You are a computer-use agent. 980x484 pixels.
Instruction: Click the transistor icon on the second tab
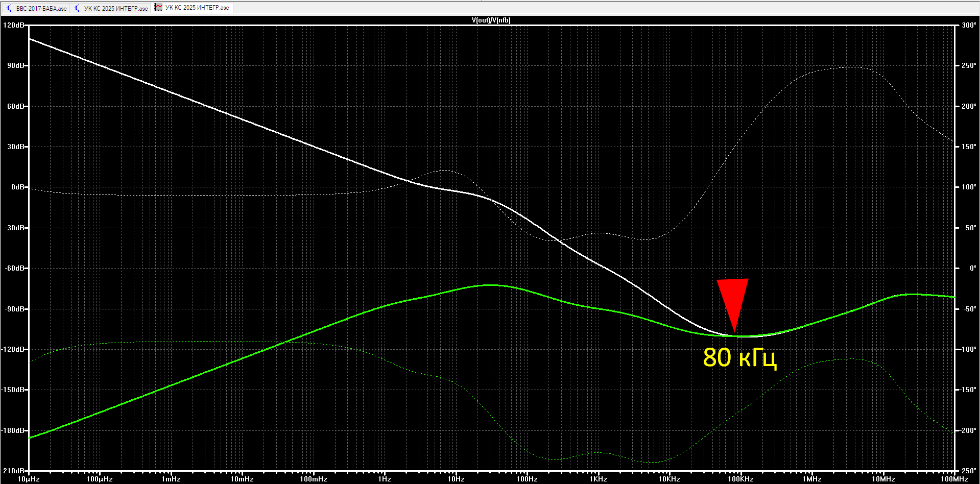(x=77, y=8)
